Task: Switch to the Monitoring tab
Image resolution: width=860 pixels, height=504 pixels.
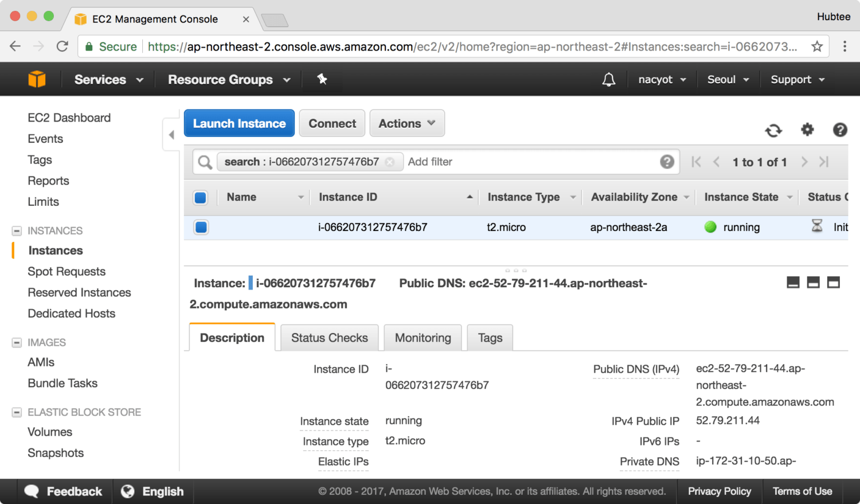Action: 423,338
